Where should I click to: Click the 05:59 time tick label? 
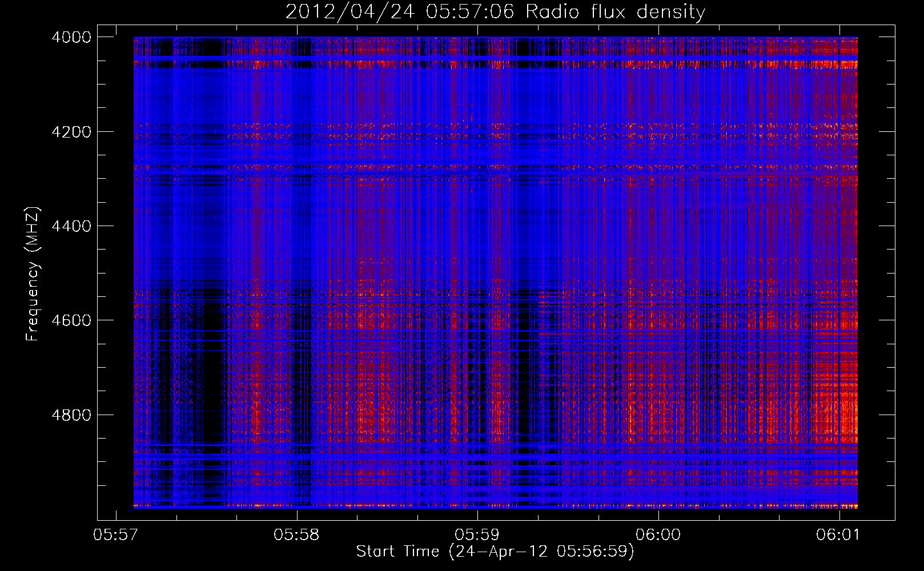477,535
